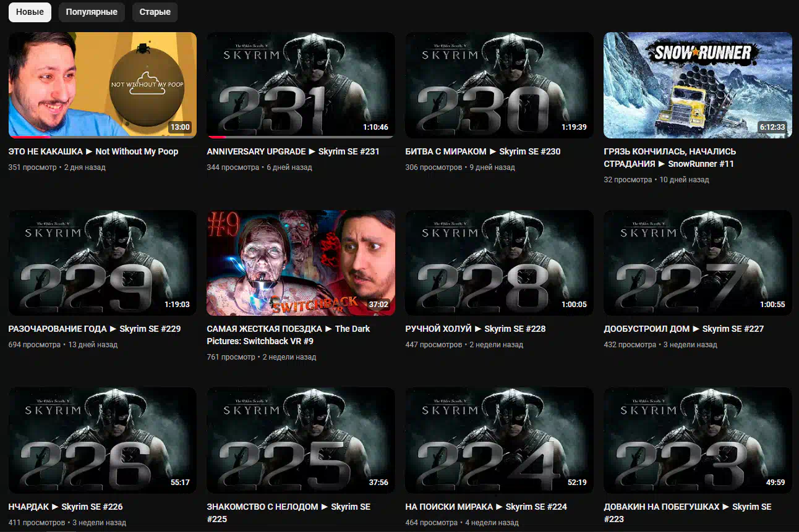This screenshot has width=799, height=532.
Task: Open the Skyrim 224 video thumbnail
Action: [x=499, y=440]
